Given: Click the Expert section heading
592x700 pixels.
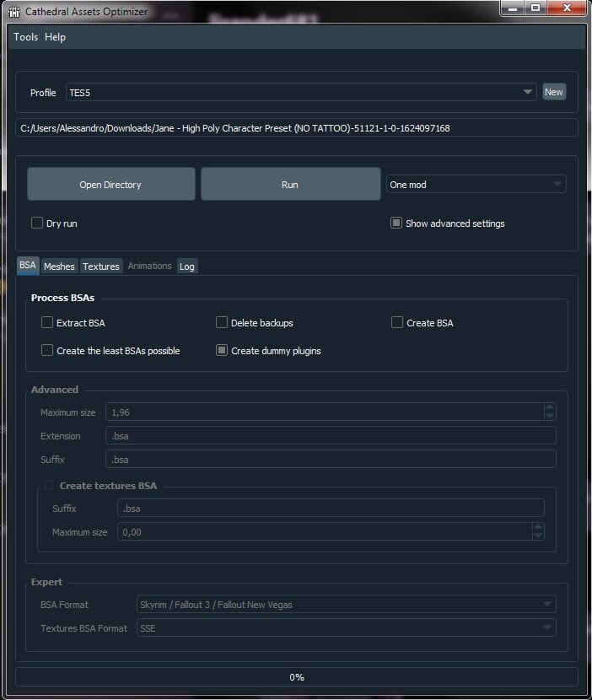Looking at the screenshot, I should coord(47,582).
